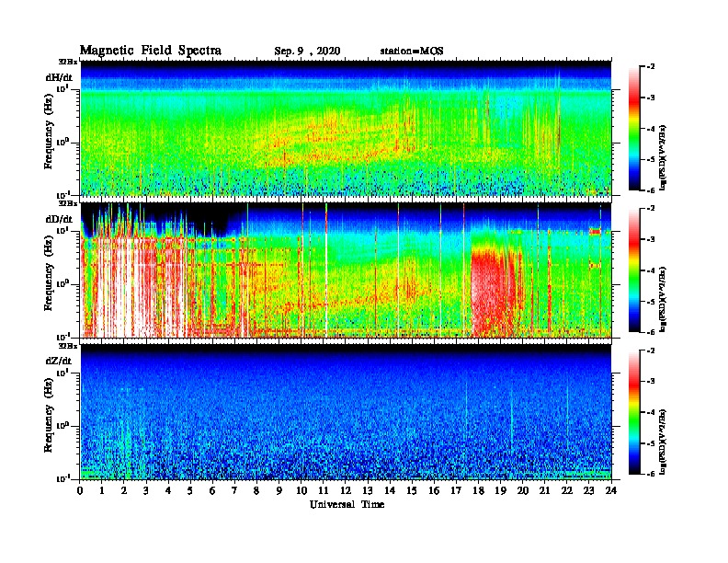The image size is (728, 563).
Task: Click the hour tick label "15"
Action: [x=413, y=491]
